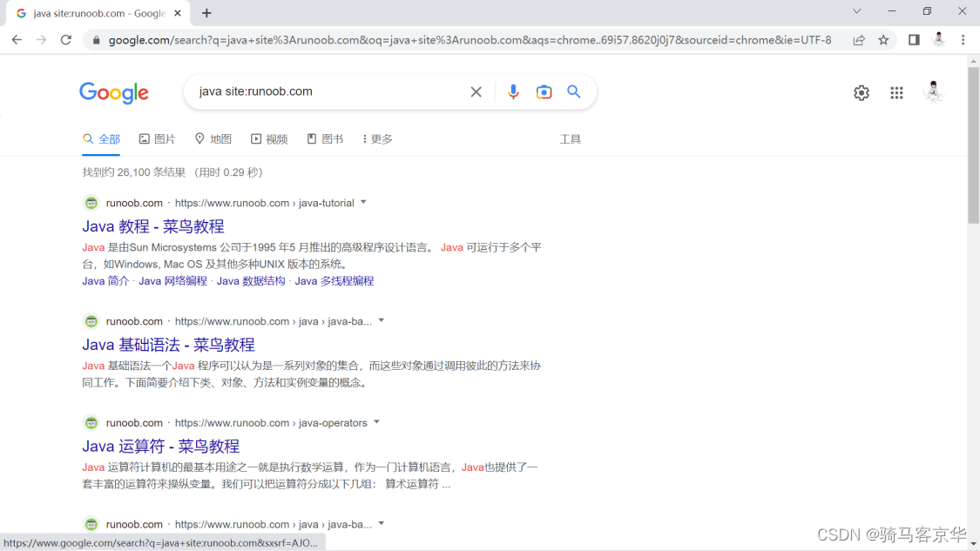This screenshot has height=551, width=980.
Task: Expand dropdown arrow beside java-operators URL
Action: [377, 422]
